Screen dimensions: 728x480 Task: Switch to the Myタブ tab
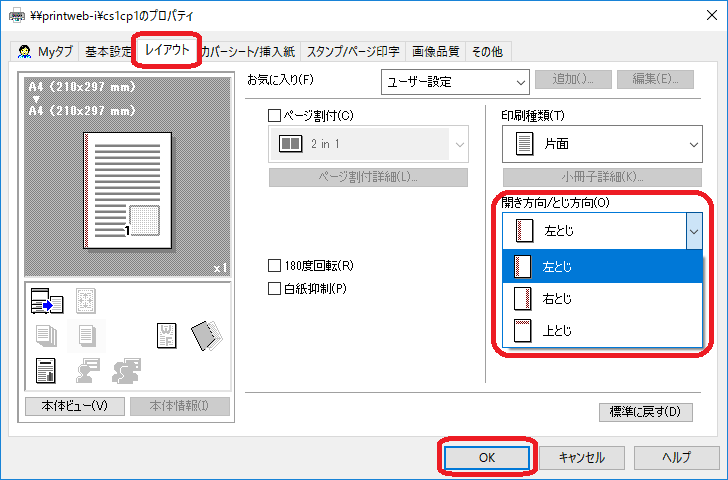click(46, 52)
